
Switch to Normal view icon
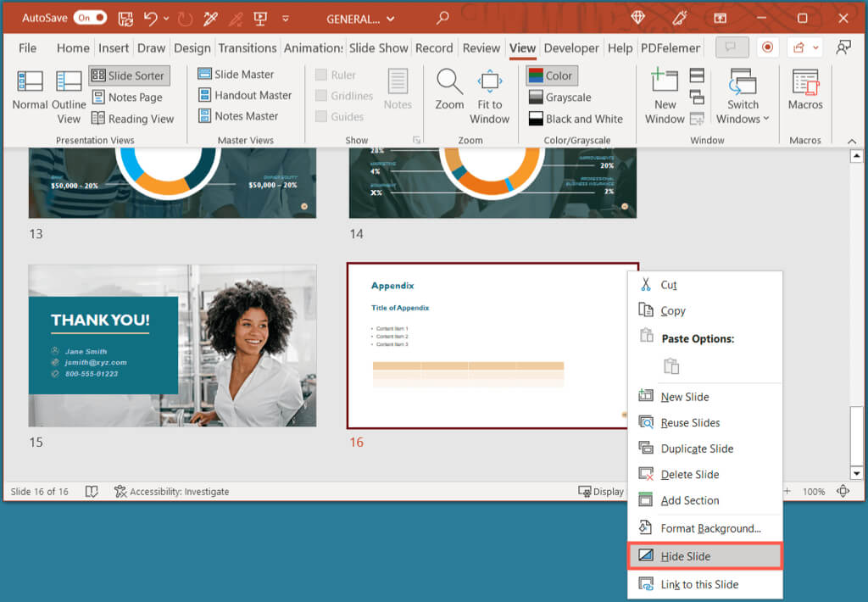[30, 82]
